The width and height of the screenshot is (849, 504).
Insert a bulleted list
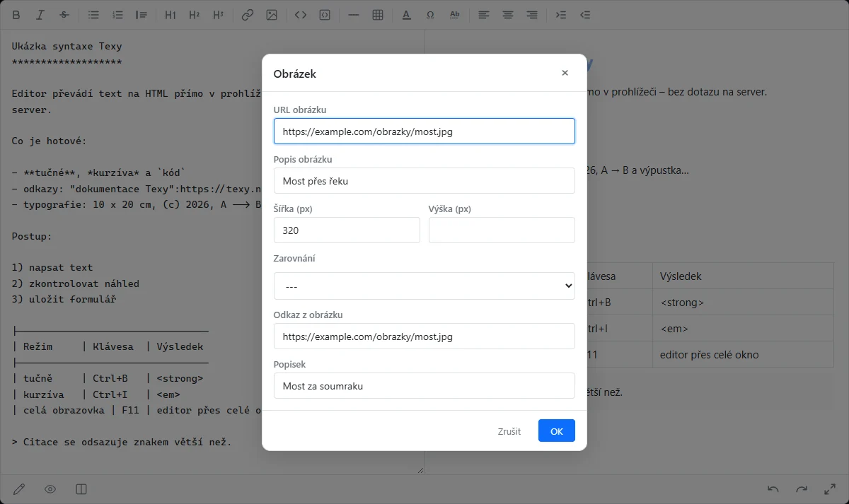pyautogui.click(x=94, y=14)
